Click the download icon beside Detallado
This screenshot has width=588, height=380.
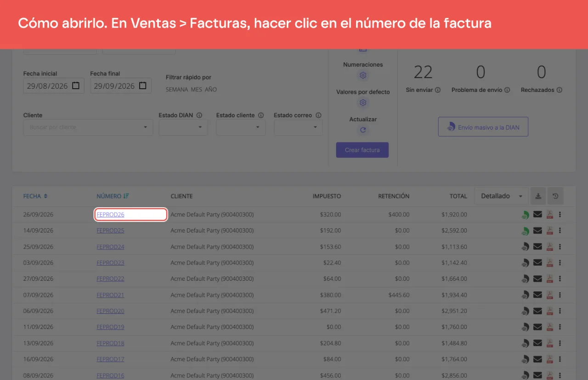coord(538,196)
